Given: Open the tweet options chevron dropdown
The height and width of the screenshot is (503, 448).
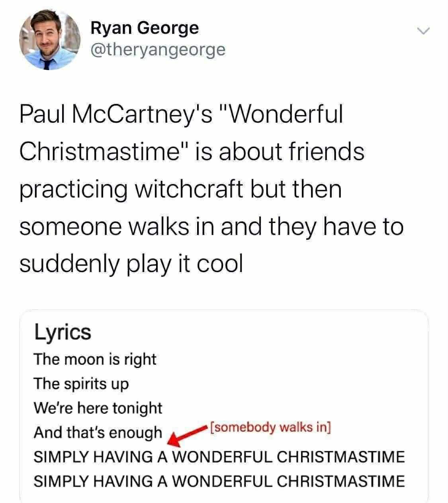Looking at the screenshot, I should (423, 31).
